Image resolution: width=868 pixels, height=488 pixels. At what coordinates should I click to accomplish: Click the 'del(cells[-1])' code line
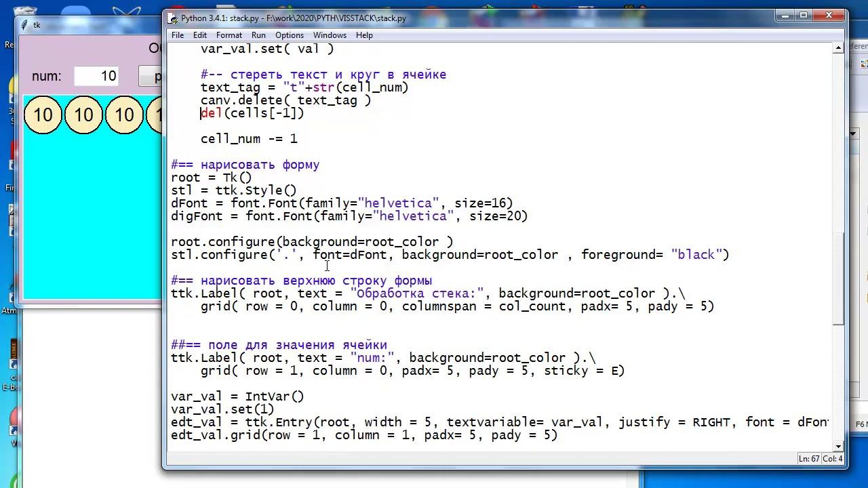(x=252, y=113)
